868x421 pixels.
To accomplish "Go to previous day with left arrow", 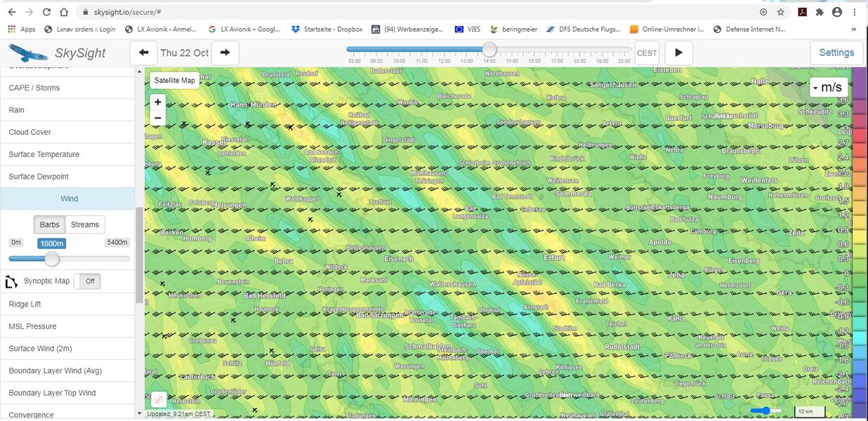I will pyautogui.click(x=143, y=53).
